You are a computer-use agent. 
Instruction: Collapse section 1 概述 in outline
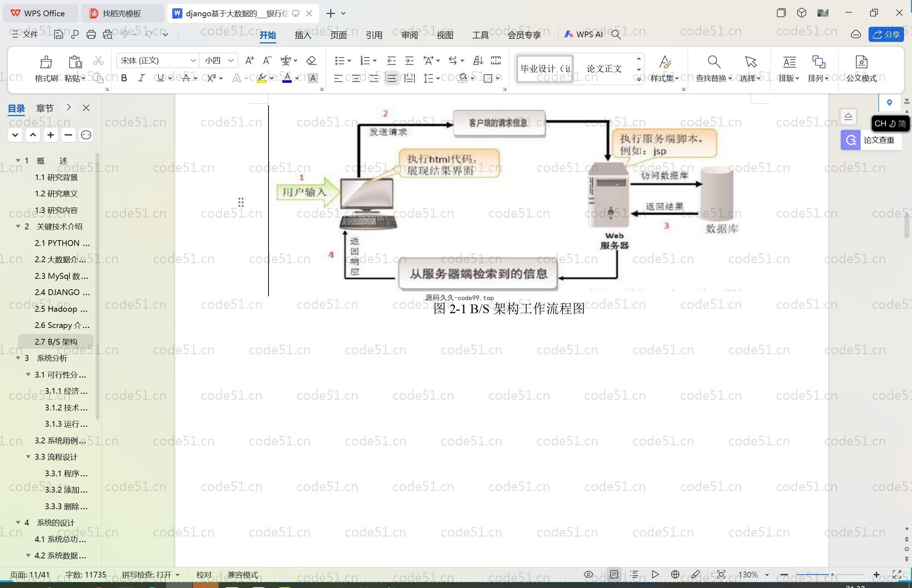pos(18,160)
